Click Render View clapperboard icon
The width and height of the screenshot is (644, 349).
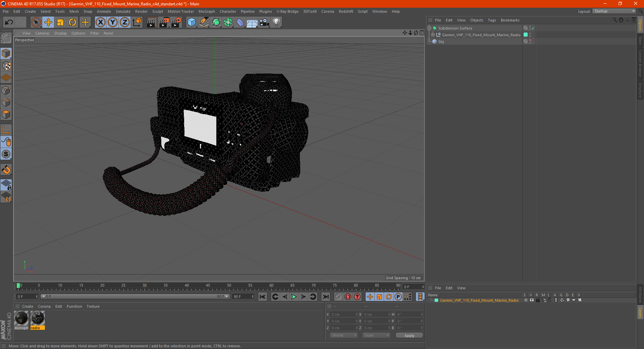tap(152, 22)
